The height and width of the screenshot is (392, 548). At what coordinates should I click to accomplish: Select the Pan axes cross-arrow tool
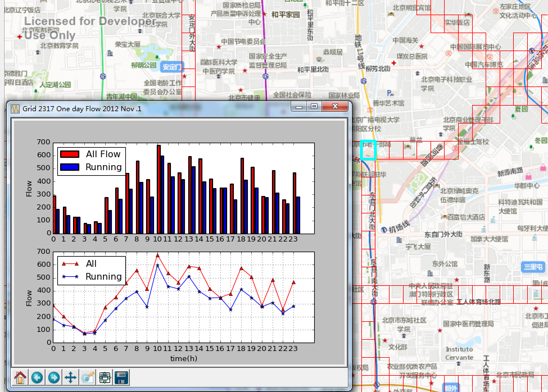click(x=71, y=377)
